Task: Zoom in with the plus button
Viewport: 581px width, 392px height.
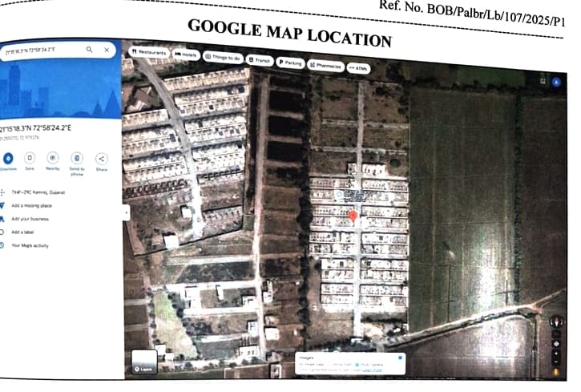Action: click(556, 354)
